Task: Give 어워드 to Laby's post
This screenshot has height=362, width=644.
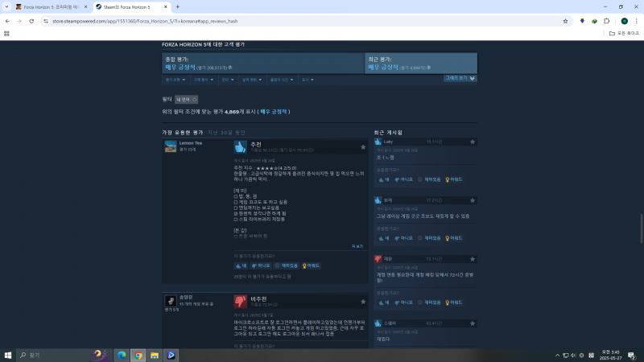Action: 454,179
